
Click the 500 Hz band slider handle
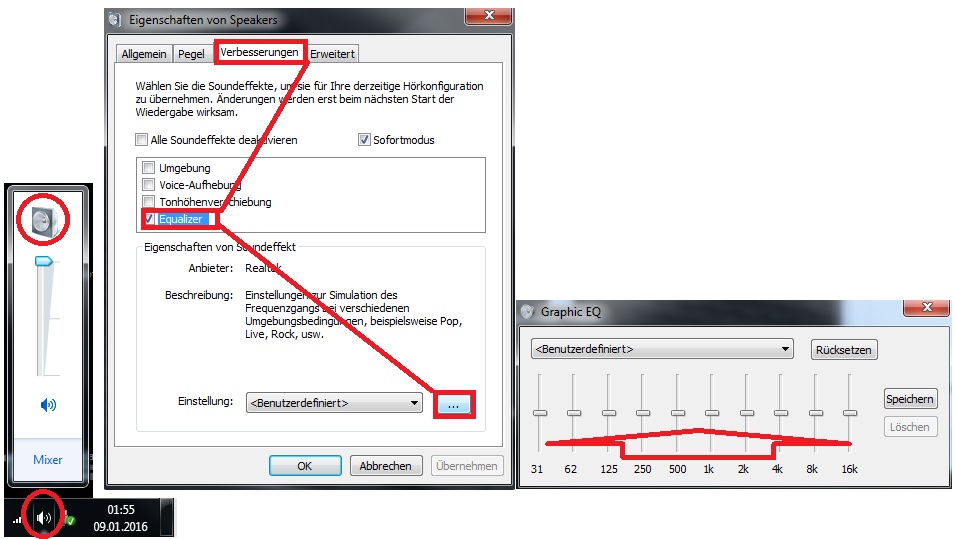tap(678, 413)
